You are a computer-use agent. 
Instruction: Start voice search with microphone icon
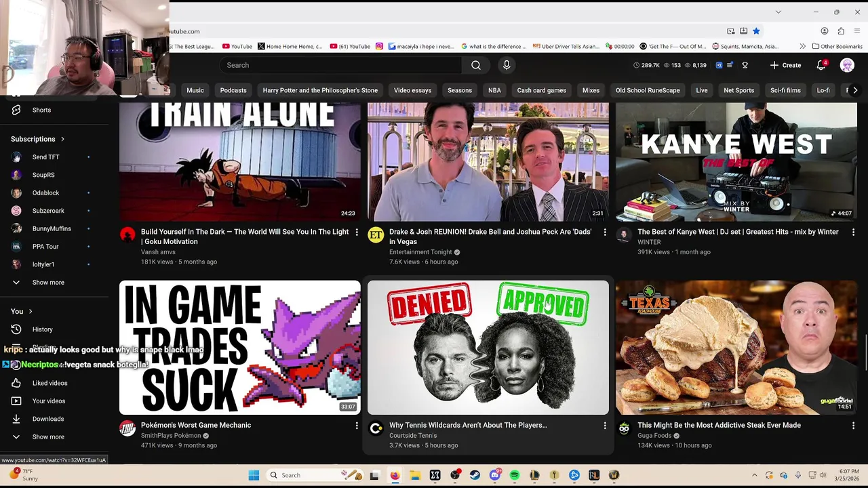[x=507, y=65]
